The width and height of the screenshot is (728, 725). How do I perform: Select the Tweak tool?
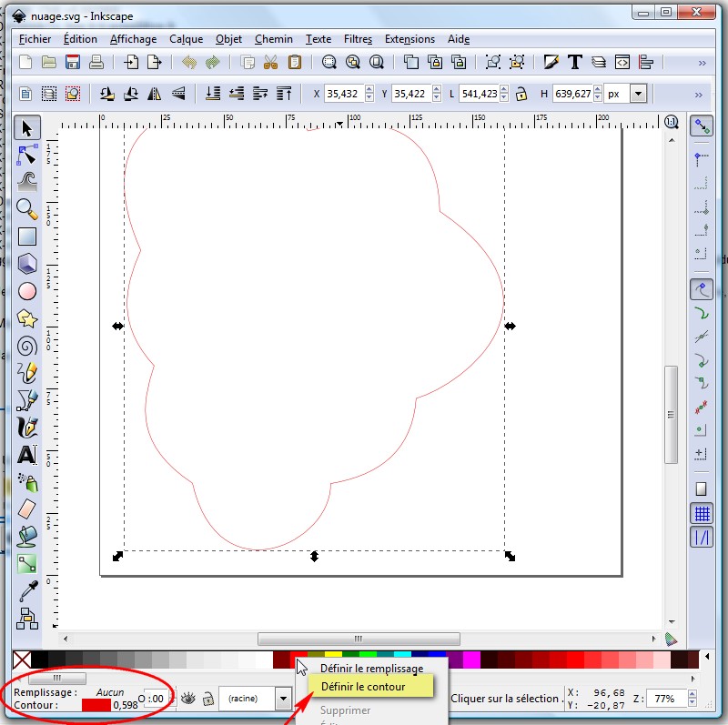point(27,182)
